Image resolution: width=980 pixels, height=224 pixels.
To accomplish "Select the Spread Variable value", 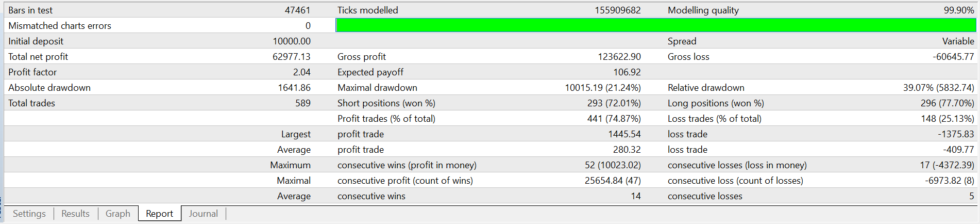I will pos(958,41).
